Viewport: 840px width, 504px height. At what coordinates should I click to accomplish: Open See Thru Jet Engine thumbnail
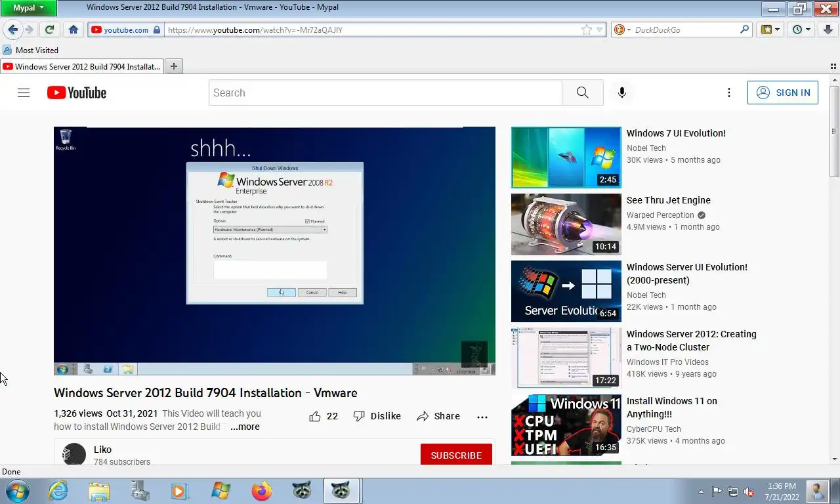click(x=566, y=224)
